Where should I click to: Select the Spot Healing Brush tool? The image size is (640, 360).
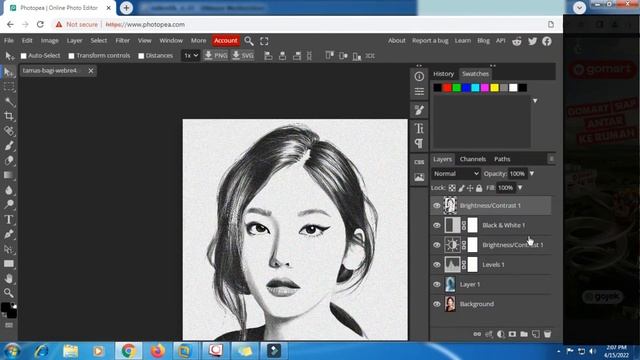pos(9,131)
